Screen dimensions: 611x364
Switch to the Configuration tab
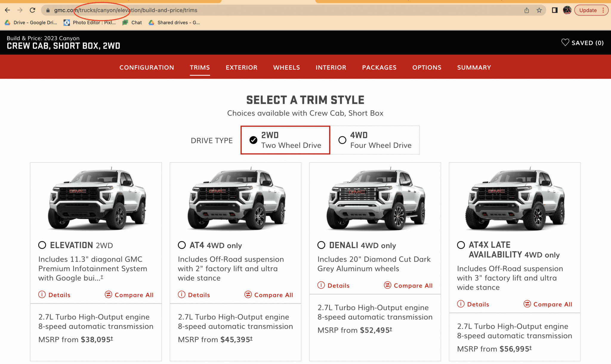click(147, 67)
